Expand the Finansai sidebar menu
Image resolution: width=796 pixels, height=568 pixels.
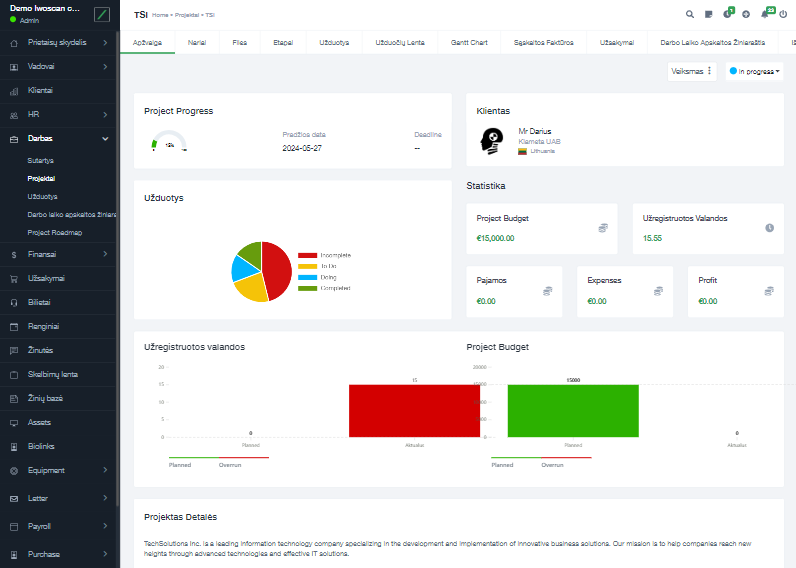point(105,255)
